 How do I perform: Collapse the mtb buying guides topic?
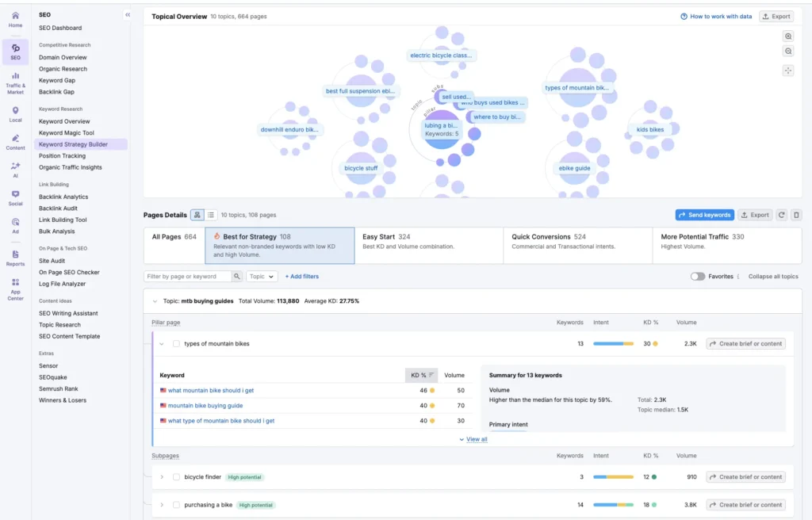pyautogui.click(x=155, y=301)
